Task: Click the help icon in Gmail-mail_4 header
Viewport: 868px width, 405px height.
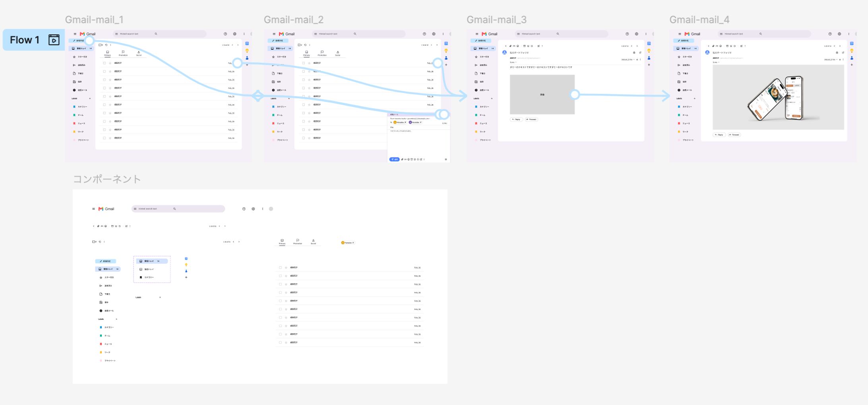Action: point(830,34)
